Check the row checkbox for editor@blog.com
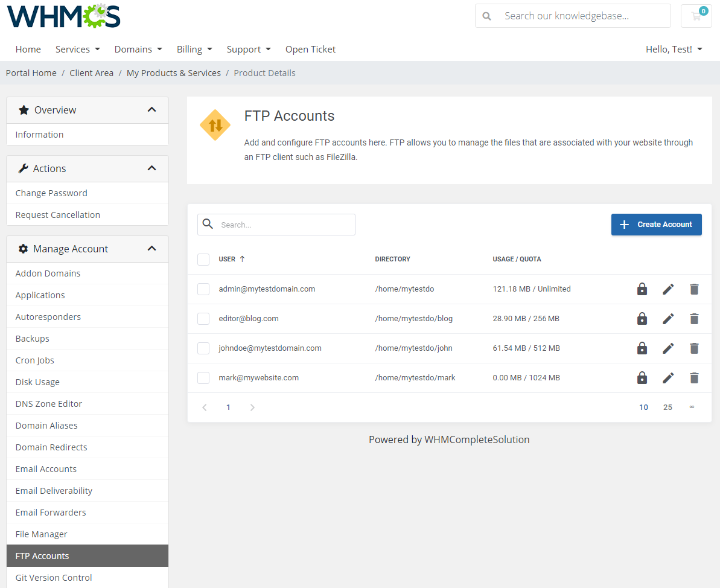The image size is (720, 588). click(203, 318)
